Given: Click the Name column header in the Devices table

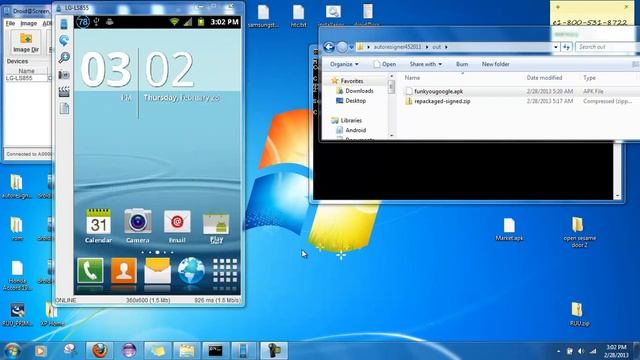Looking at the screenshot, I should pos(27,71).
